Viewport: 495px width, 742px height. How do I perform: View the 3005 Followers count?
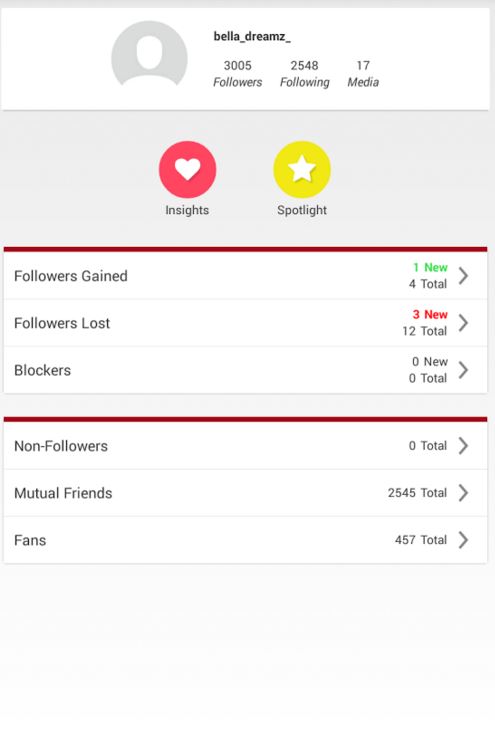click(238, 74)
